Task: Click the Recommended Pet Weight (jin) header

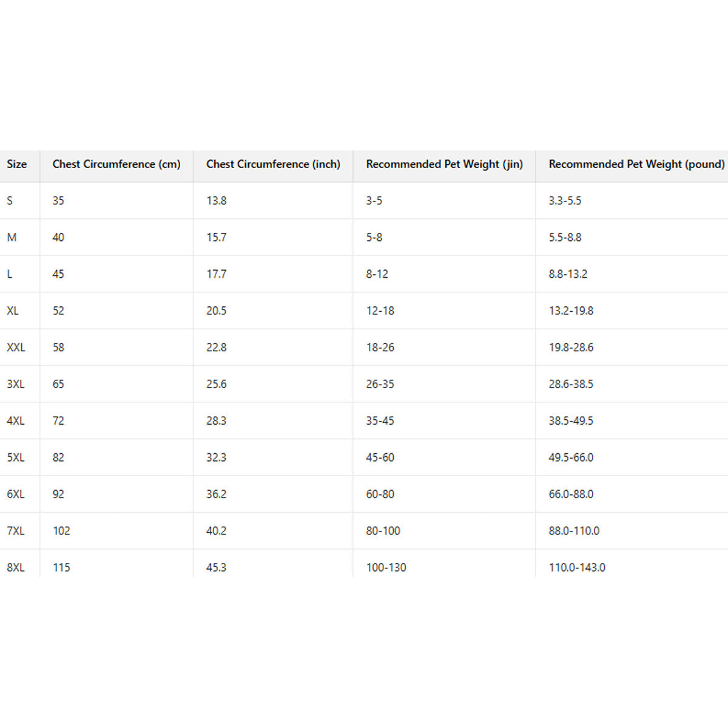Action: point(444,164)
